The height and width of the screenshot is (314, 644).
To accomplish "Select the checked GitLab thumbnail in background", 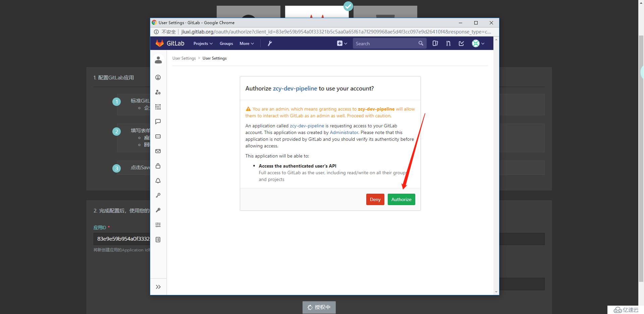I will coord(317,12).
